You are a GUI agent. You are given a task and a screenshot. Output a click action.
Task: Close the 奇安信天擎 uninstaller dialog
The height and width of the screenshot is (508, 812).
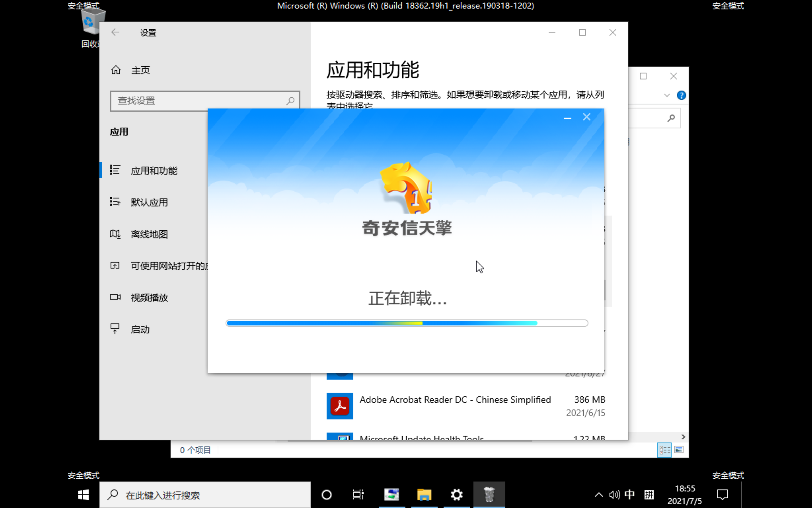pyautogui.click(x=586, y=117)
